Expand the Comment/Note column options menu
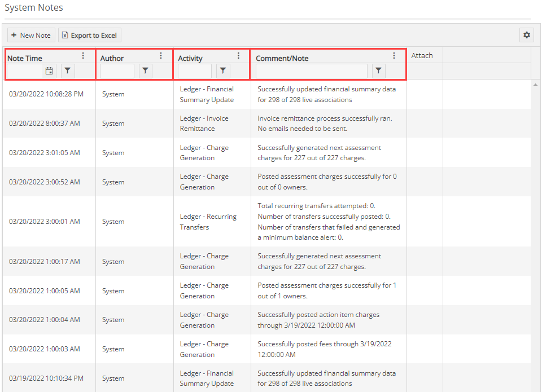542x392 pixels. 394,55
